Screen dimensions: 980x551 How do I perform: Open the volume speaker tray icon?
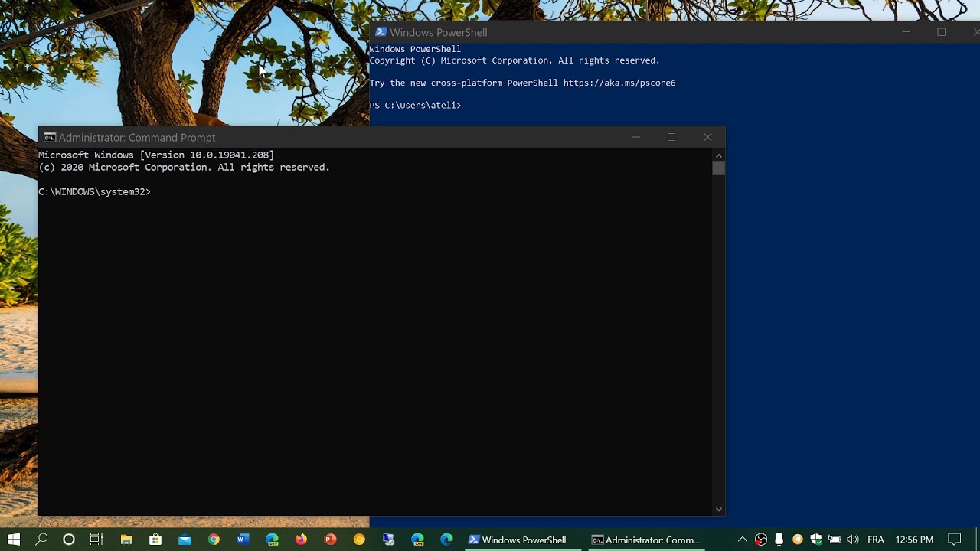(x=853, y=540)
